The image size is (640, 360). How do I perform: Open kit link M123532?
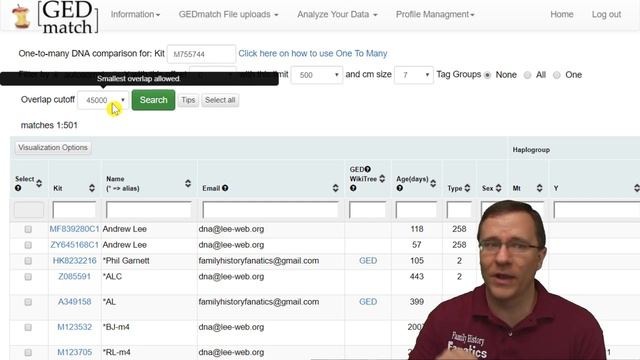coord(74,327)
